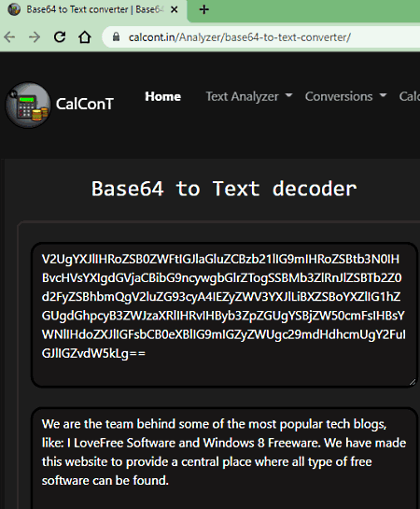Reload the page with the refresh icon
This screenshot has height=509, width=420.
point(60,37)
